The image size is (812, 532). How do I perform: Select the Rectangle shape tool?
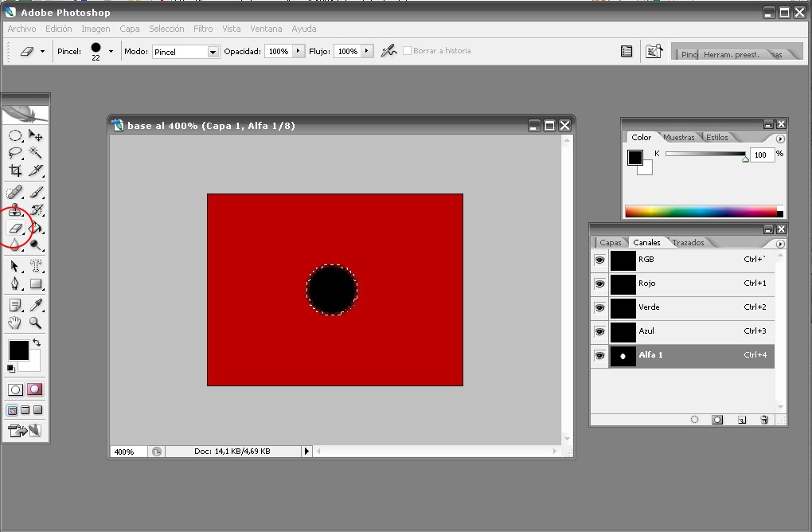(x=35, y=284)
